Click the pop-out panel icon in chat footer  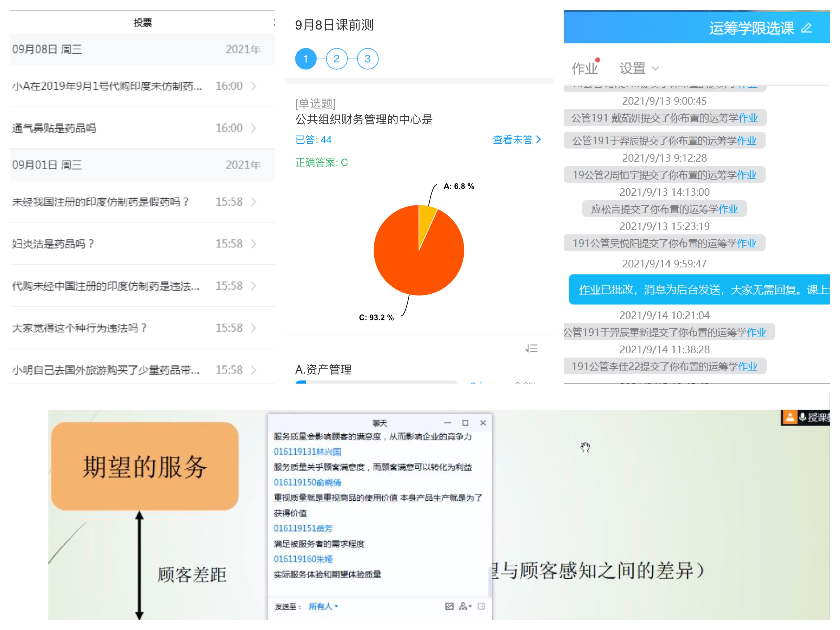pyautogui.click(x=481, y=606)
